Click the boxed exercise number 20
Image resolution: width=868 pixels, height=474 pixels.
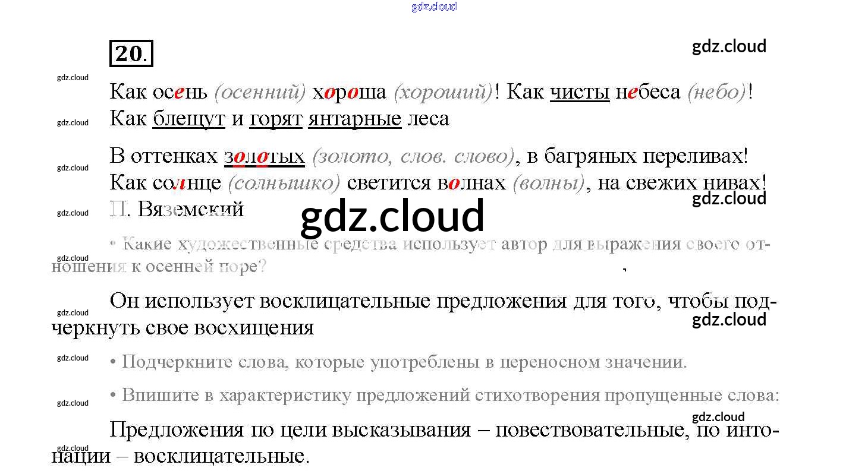tap(131, 53)
